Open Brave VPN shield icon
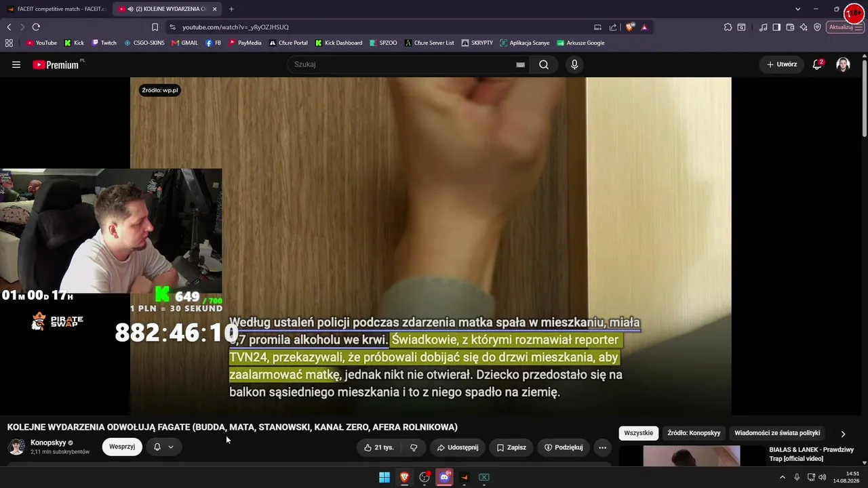 [x=817, y=27]
